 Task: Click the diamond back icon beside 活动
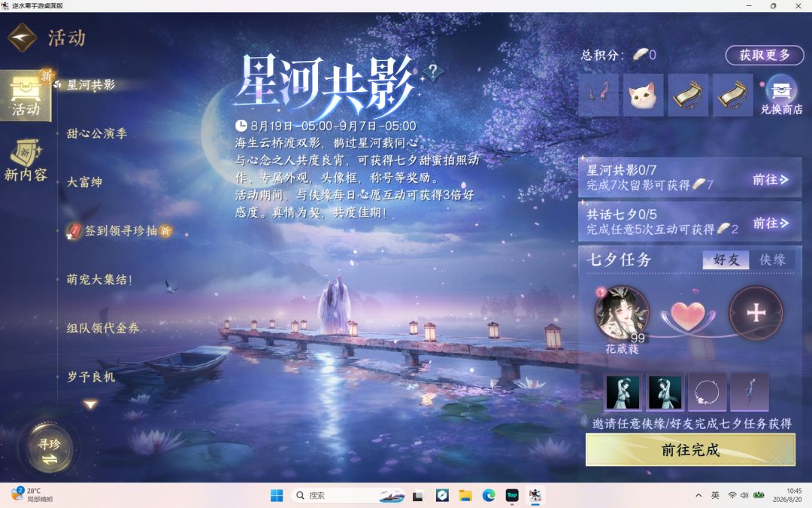(x=23, y=38)
